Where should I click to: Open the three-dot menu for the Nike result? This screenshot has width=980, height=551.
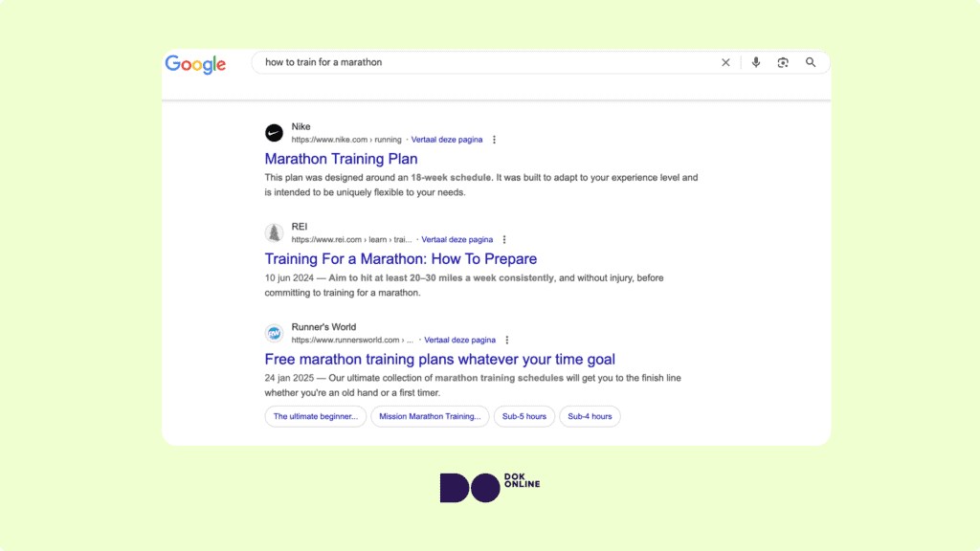pyautogui.click(x=495, y=140)
